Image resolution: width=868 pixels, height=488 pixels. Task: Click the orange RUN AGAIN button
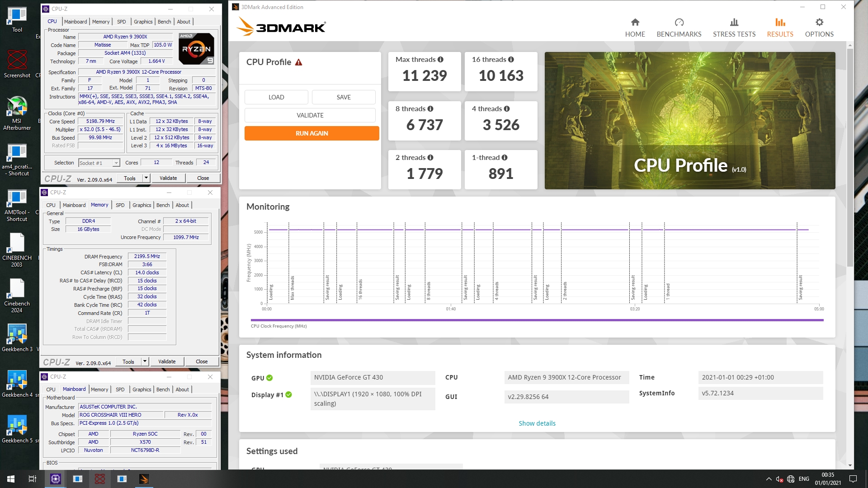[312, 133]
